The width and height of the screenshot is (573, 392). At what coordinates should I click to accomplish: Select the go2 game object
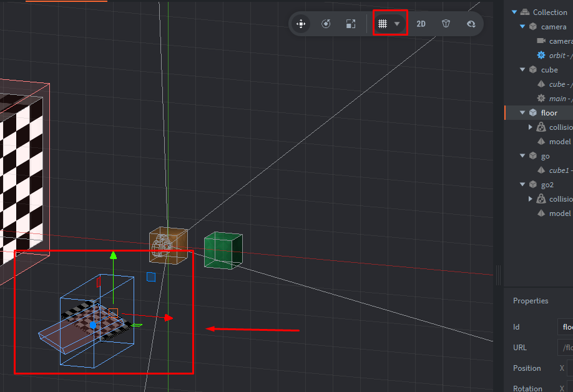coord(547,185)
